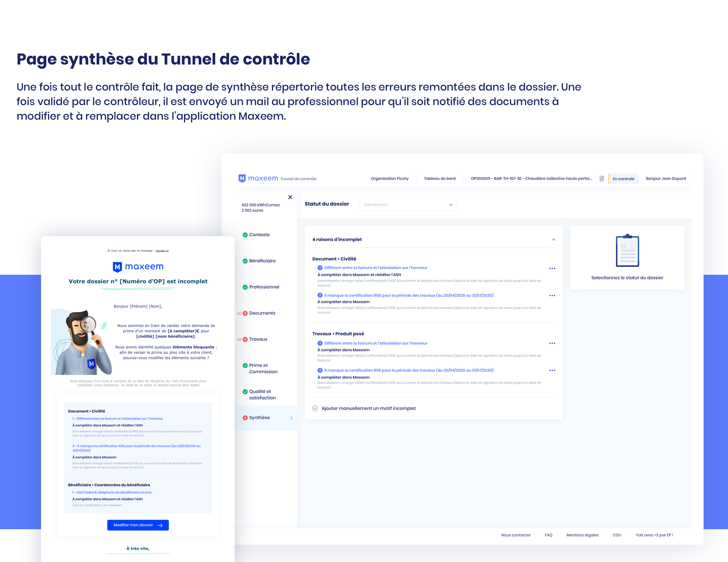The height and width of the screenshot is (562, 728).
Task: Click the Maxeem logo in the header
Action: coord(258,178)
